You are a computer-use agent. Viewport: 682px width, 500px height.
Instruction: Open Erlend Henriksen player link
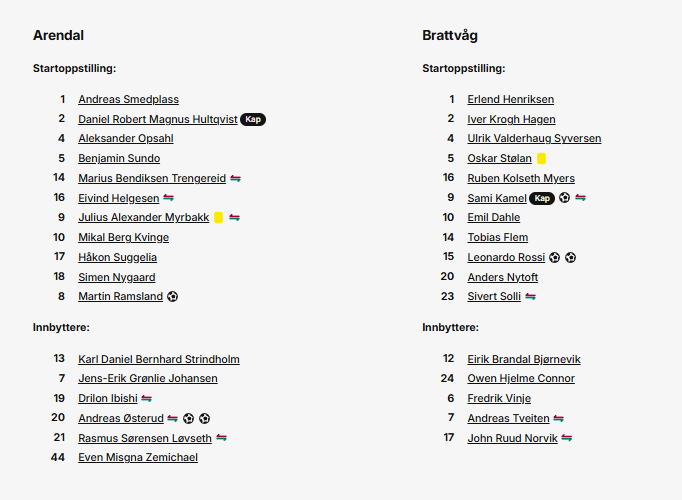(x=511, y=99)
